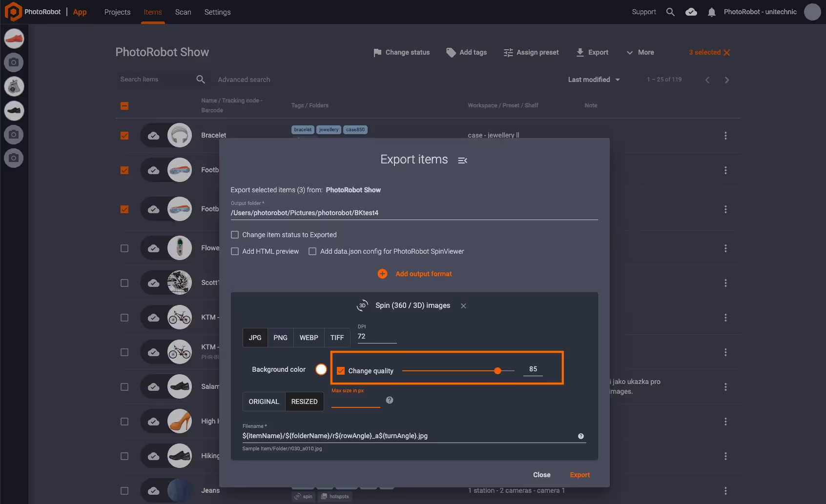This screenshot has height=504, width=826.
Task: Open the Last modified sort dropdown
Action: pyautogui.click(x=594, y=80)
